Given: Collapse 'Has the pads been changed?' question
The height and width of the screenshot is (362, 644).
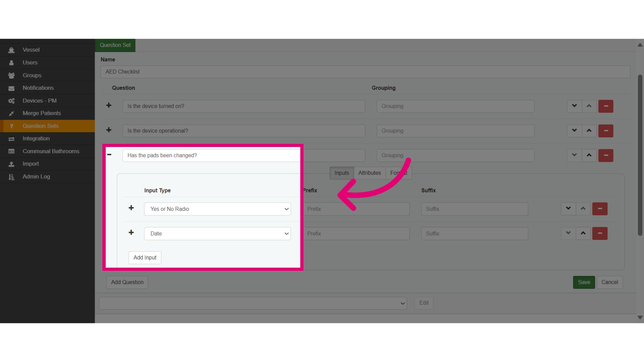Looking at the screenshot, I should [109, 155].
